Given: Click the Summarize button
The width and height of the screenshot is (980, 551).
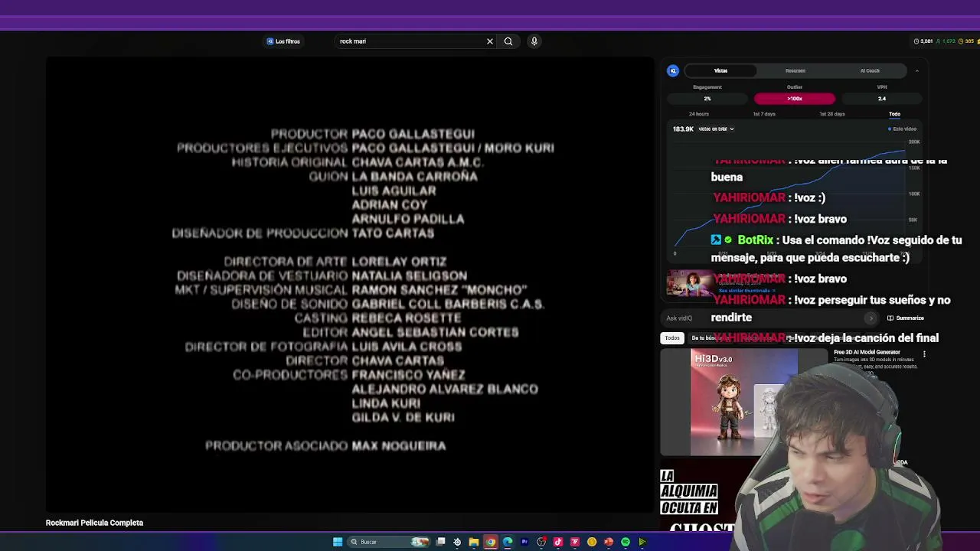Looking at the screenshot, I should (906, 318).
